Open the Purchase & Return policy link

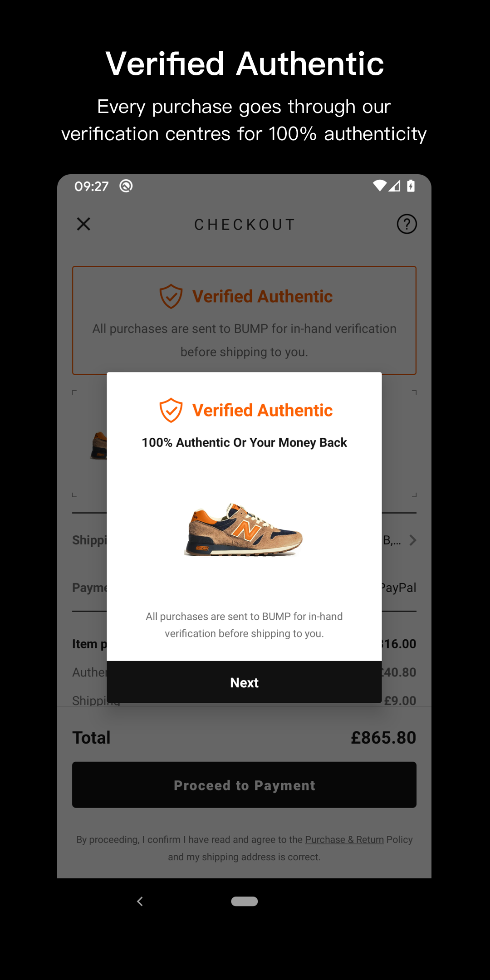(344, 840)
